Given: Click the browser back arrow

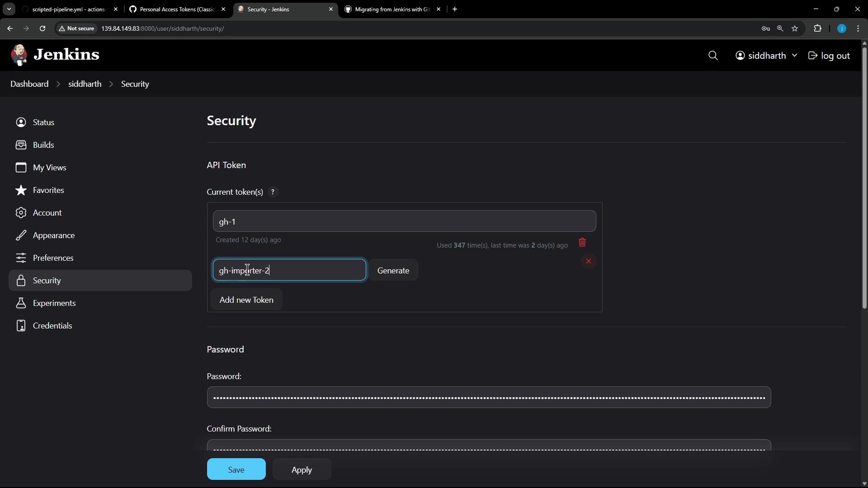Looking at the screenshot, I should [x=10, y=28].
